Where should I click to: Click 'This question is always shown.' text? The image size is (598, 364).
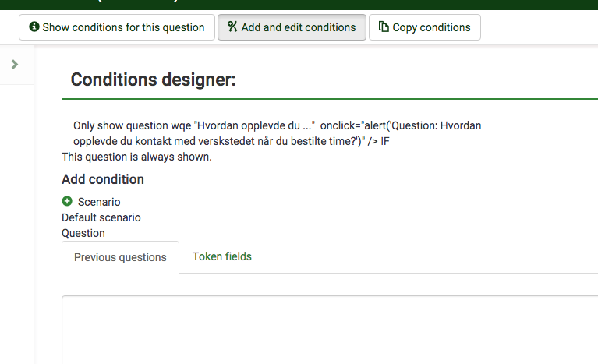[136, 157]
